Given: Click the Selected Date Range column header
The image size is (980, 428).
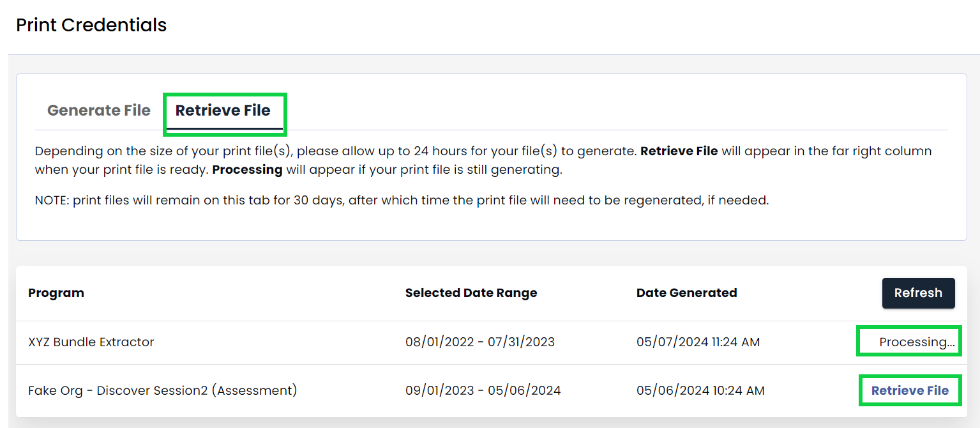Looking at the screenshot, I should 471,293.
